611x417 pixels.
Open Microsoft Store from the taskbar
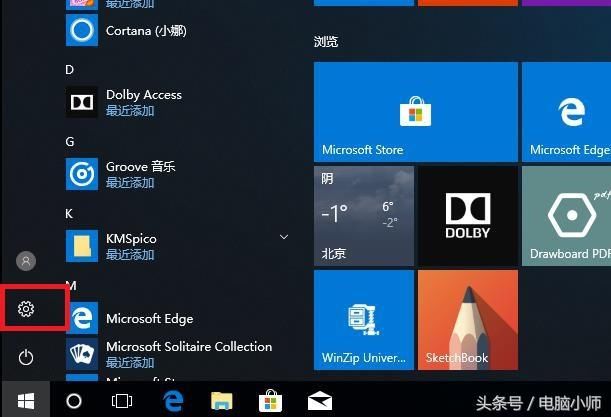[x=270, y=401]
